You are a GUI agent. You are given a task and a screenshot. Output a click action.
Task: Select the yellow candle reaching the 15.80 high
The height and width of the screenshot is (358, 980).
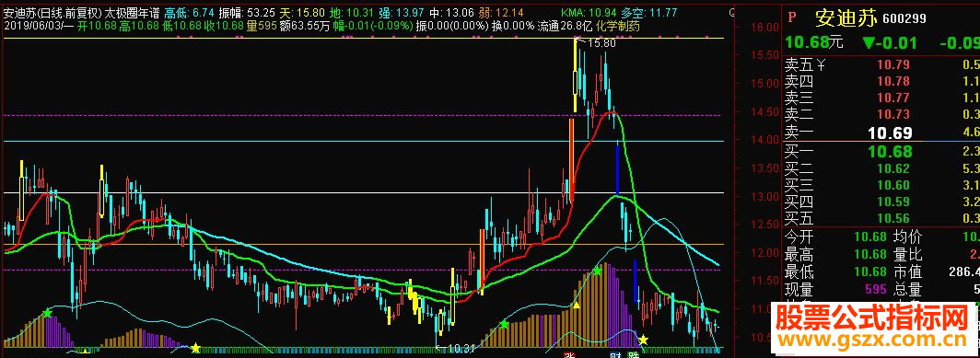click(575, 75)
